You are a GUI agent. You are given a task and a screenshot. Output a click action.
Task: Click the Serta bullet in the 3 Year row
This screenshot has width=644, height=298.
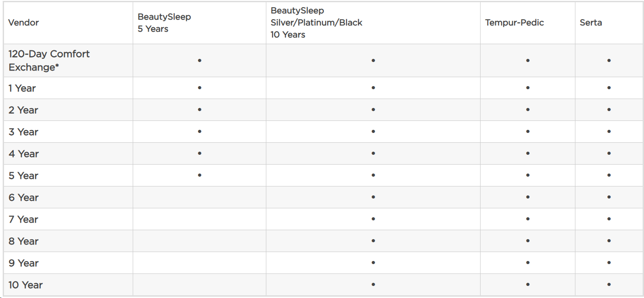[x=609, y=132]
